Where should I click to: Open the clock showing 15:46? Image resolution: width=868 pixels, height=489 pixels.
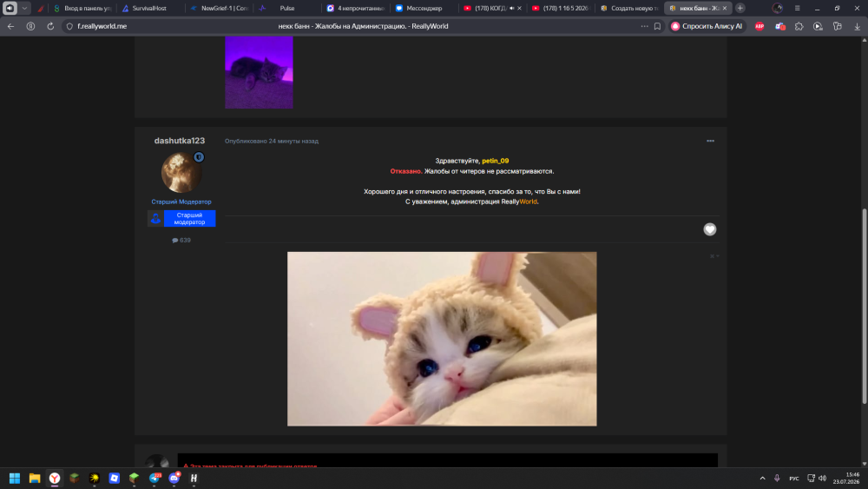point(845,478)
